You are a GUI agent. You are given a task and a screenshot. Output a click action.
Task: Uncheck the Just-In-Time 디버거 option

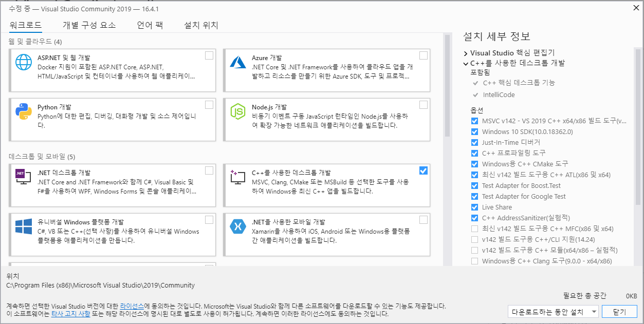tap(474, 142)
